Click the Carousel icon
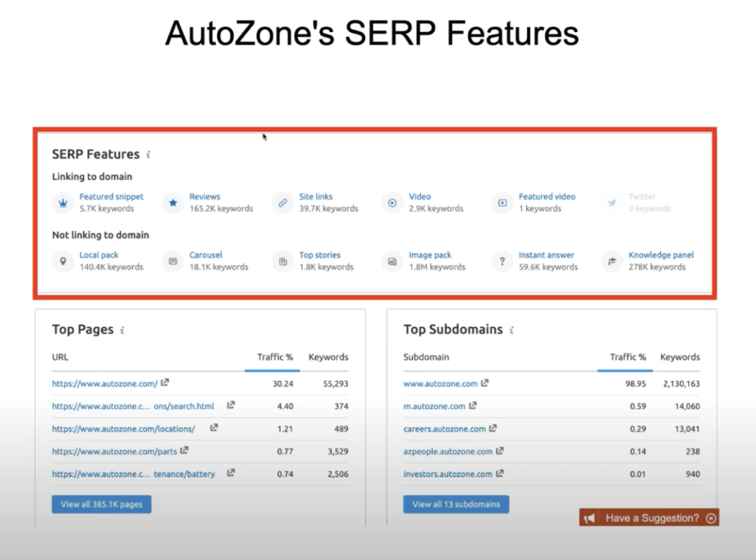Image resolution: width=756 pixels, height=560 pixels. coord(172,260)
